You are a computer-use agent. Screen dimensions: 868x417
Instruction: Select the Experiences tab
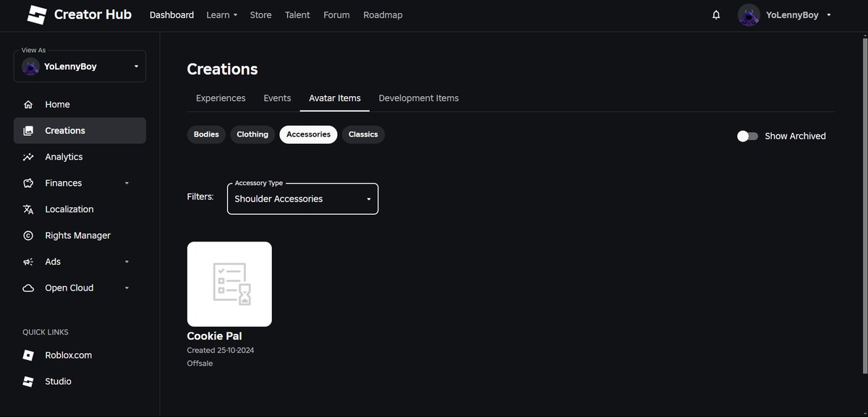pos(221,97)
